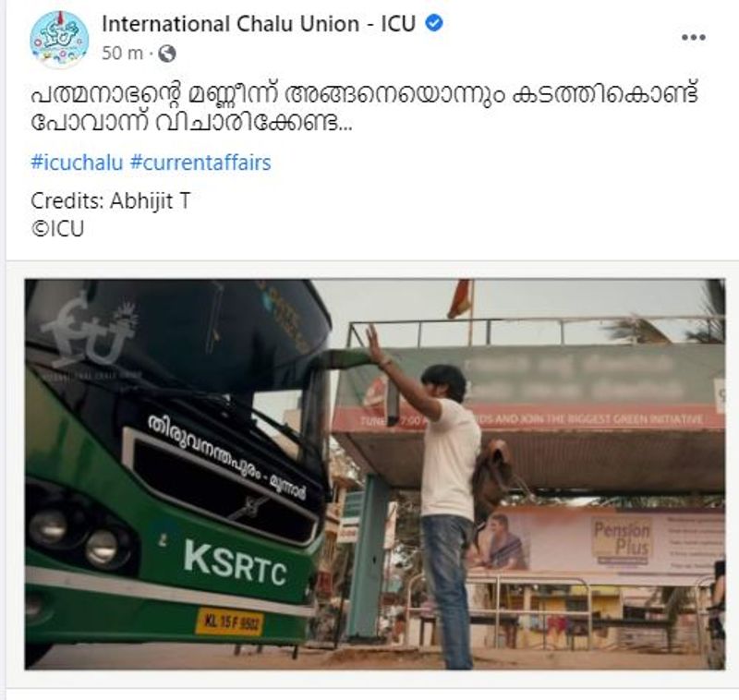Open International Chalu Union - ICU page name
739x700 pixels.
[x=259, y=24]
